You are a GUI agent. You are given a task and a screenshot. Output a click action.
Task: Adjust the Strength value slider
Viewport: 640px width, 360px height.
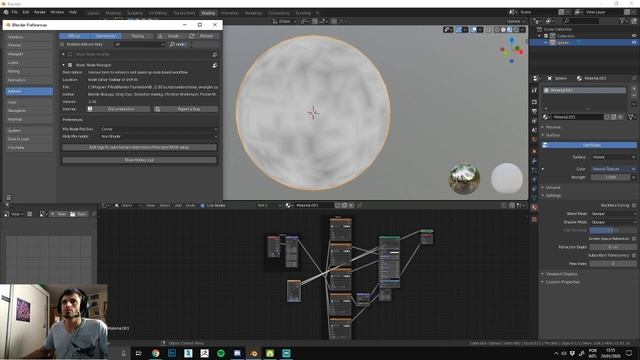(x=611, y=178)
